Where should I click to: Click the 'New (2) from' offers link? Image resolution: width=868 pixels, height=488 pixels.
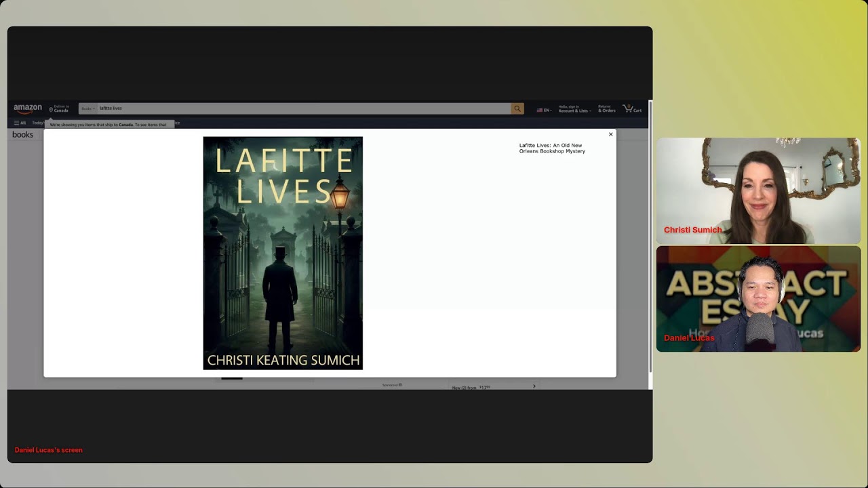[471, 388]
